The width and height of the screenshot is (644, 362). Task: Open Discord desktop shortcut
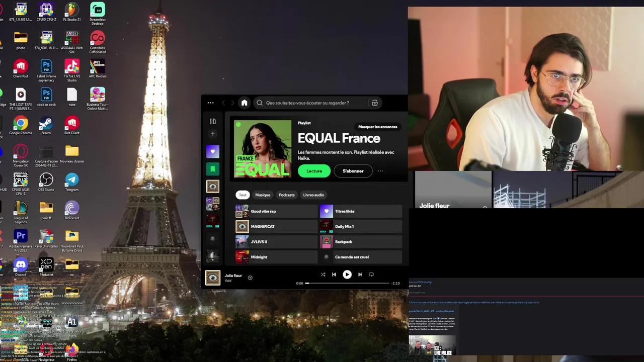pos(21,267)
